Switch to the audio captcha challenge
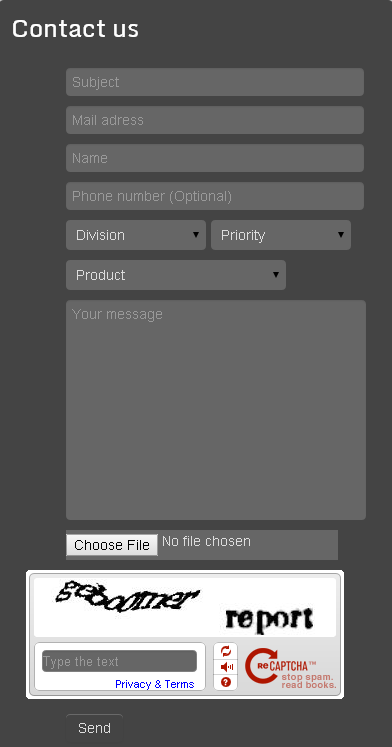This screenshot has height=747, width=392. (226, 667)
